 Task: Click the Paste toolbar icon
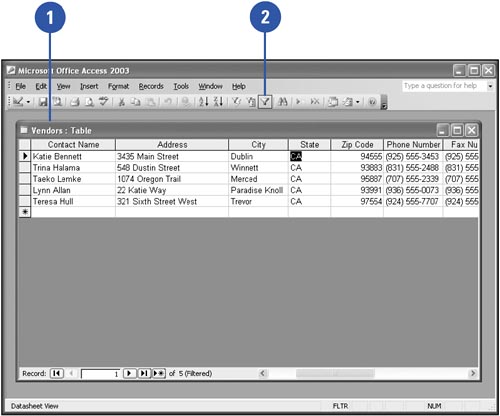coord(151,102)
